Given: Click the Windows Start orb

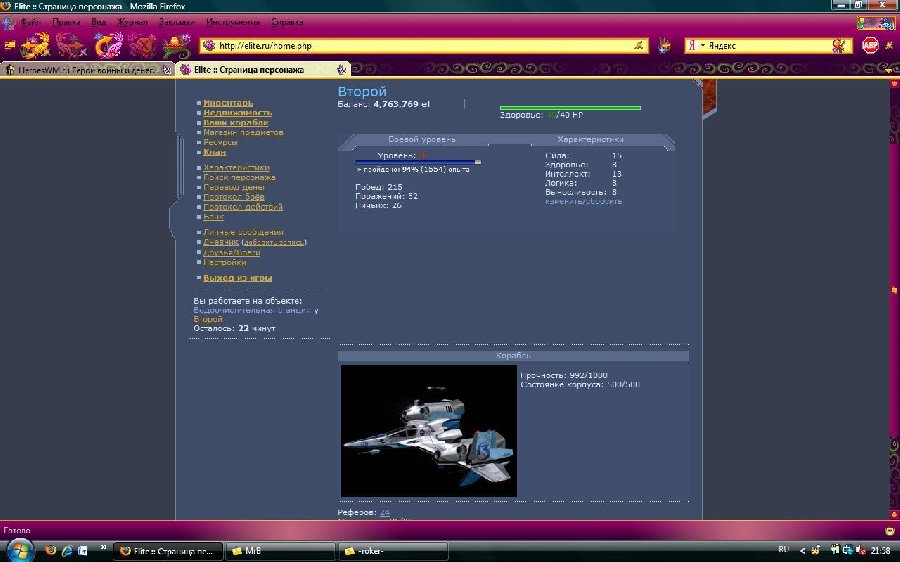Looking at the screenshot, I should point(20,550).
